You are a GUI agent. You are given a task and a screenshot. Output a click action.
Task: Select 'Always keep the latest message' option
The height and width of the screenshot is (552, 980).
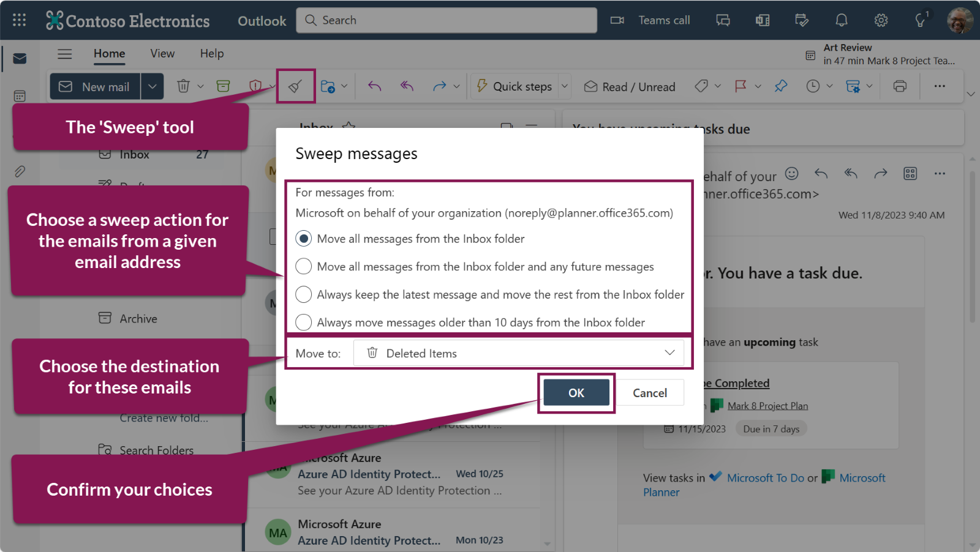pos(490,294)
